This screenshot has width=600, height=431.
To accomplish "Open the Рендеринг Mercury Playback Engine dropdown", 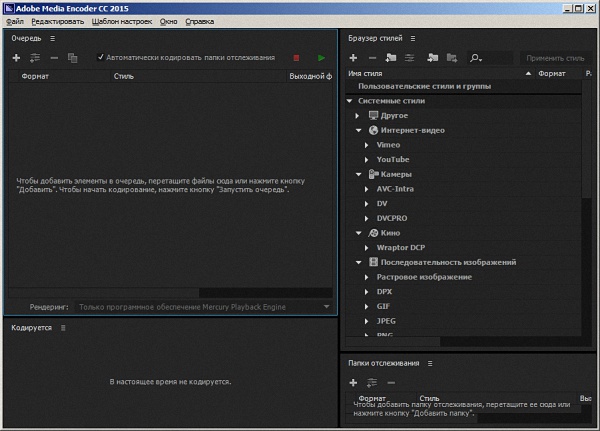I will click(203, 307).
